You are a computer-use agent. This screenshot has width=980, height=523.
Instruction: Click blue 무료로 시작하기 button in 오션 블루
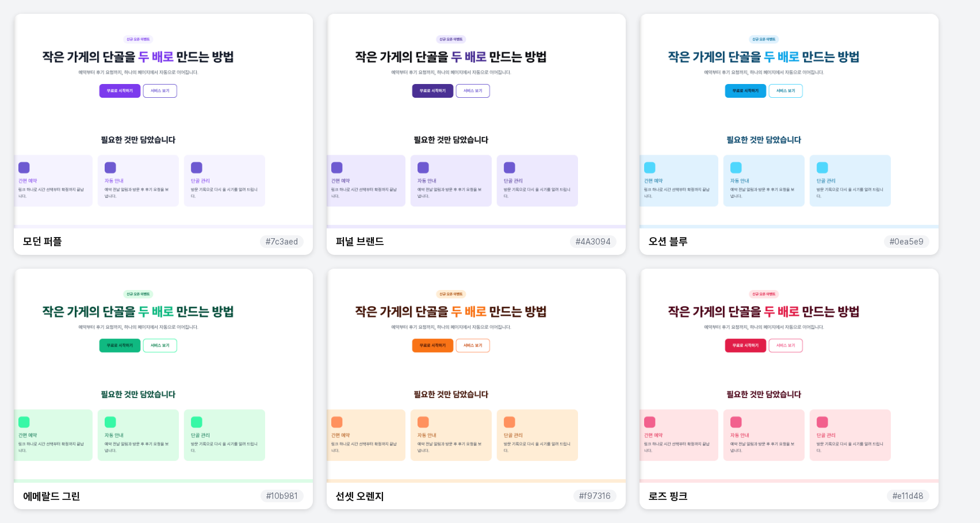[x=745, y=91]
